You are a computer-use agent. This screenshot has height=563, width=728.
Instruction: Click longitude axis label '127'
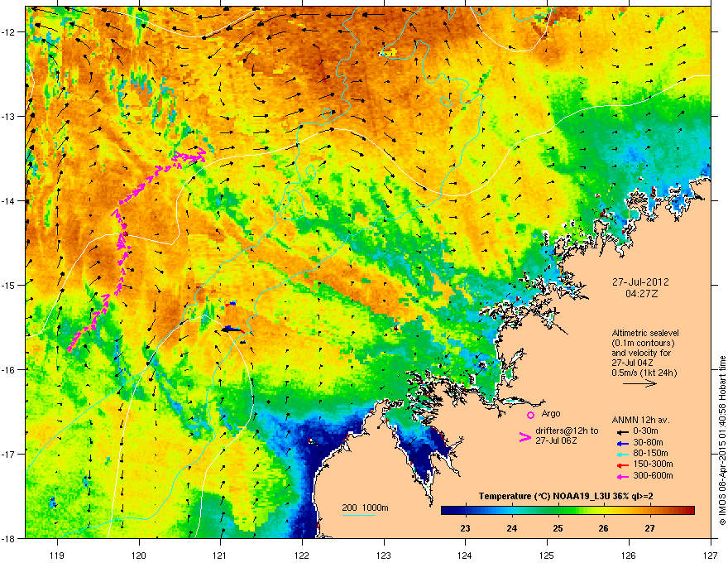pos(711,555)
